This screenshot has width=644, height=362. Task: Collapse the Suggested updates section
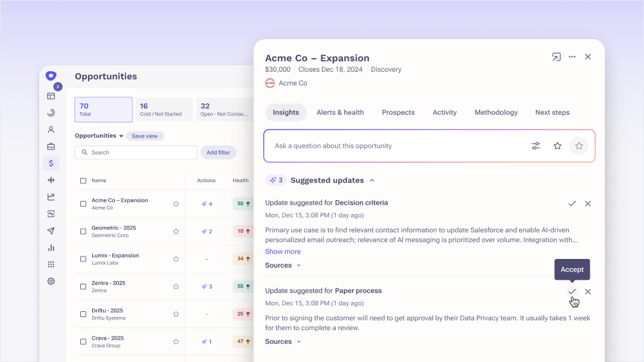click(x=372, y=181)
